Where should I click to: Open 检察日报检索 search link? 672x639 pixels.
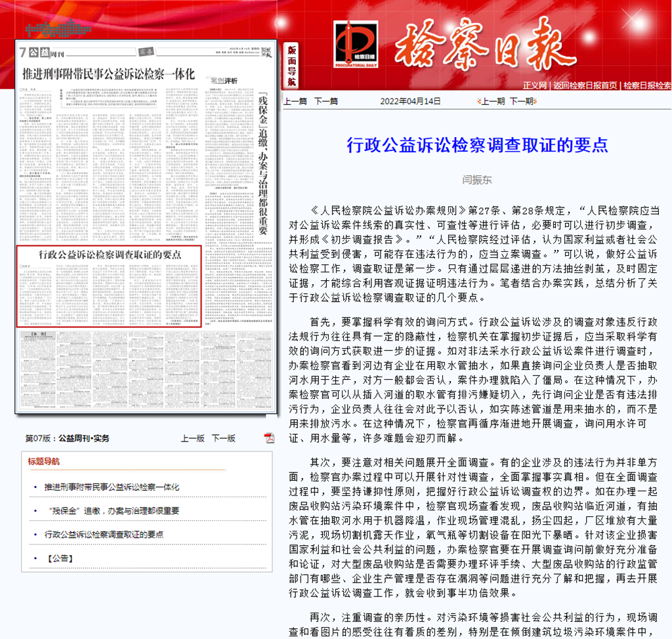click(646, 85)
